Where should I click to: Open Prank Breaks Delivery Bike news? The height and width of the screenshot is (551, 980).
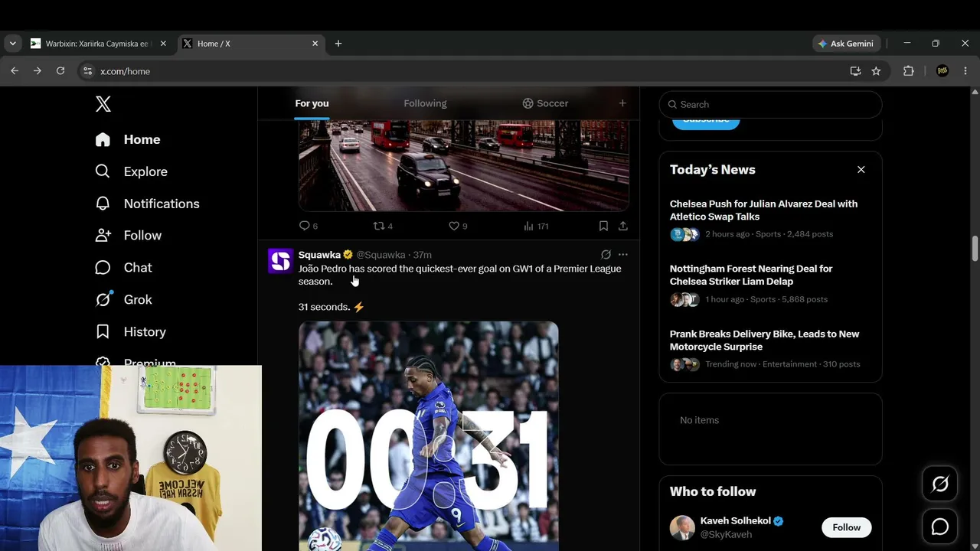pos(770,349)
